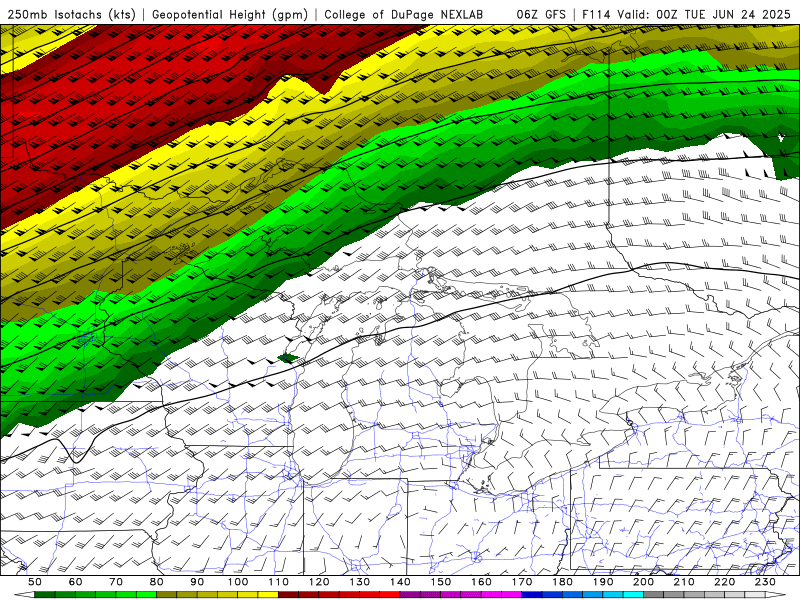
Task: Click the '250mb Isotachs (kts)' title text
Action: (71, 15)
